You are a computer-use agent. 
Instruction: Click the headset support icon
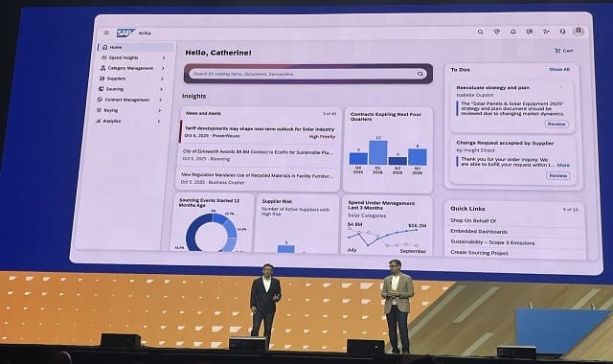click(x=562, y=32)
